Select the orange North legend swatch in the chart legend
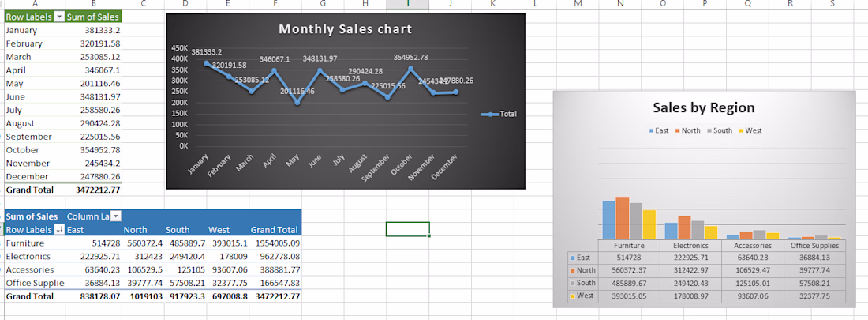This screenshot has width=868, height=320. pos(677,131)
